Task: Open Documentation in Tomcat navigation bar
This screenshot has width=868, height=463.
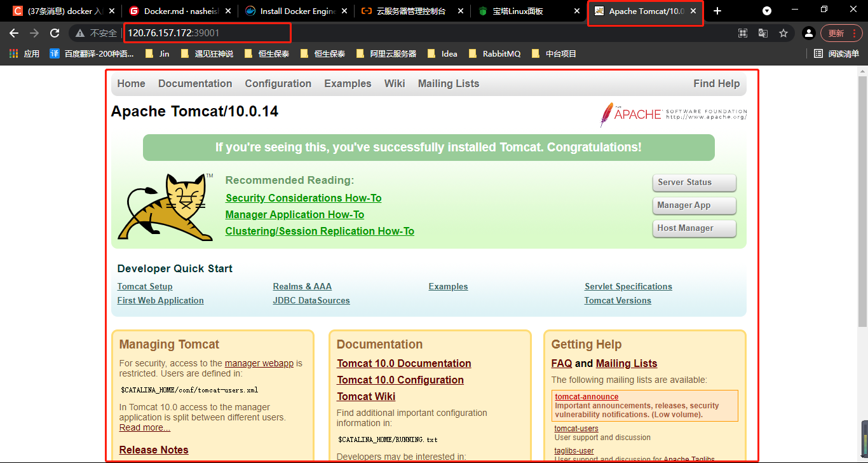Action: 195,83
